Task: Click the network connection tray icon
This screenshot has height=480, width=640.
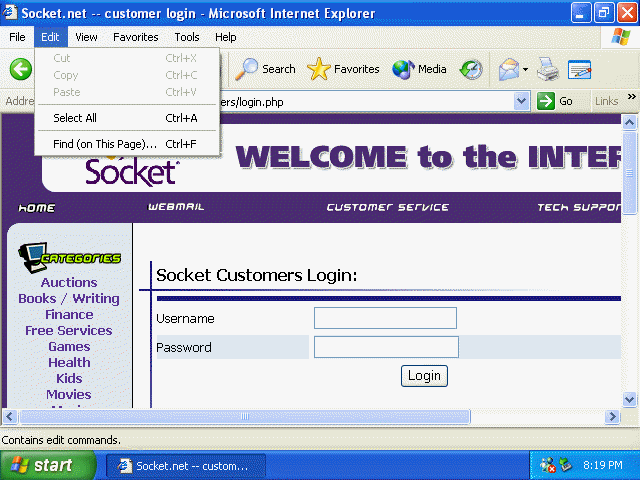Action: tap(566, 464)
